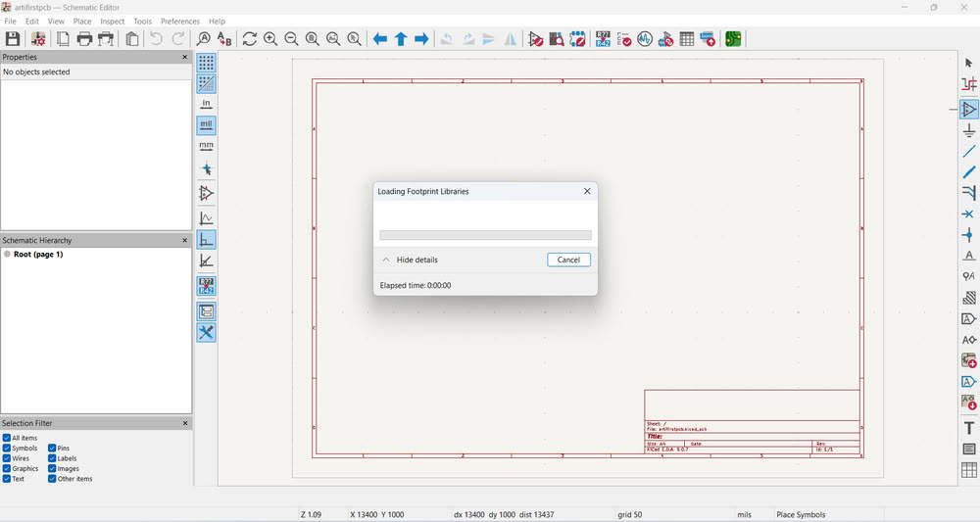
Task: Uncheck the Symbols filter checkbox
Action: click(x=7, y=449)
